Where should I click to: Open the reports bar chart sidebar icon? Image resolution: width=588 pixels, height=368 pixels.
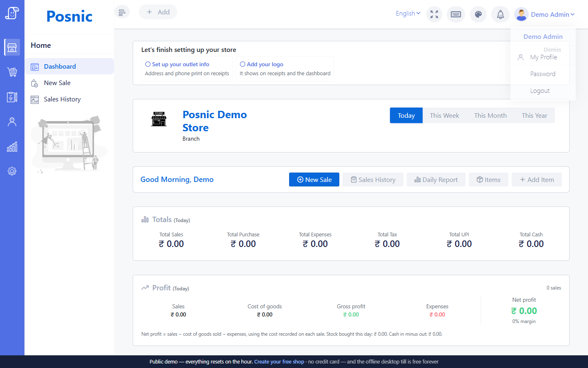12,147
